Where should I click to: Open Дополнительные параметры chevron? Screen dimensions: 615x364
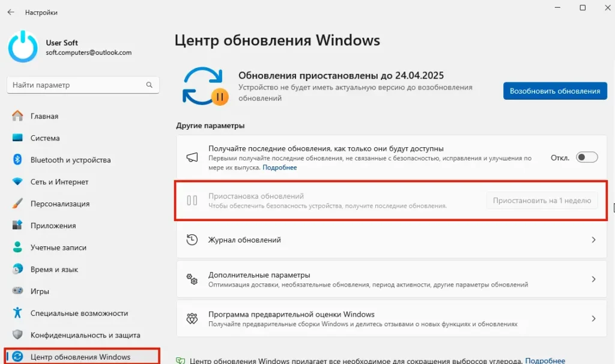pos(593,279)
